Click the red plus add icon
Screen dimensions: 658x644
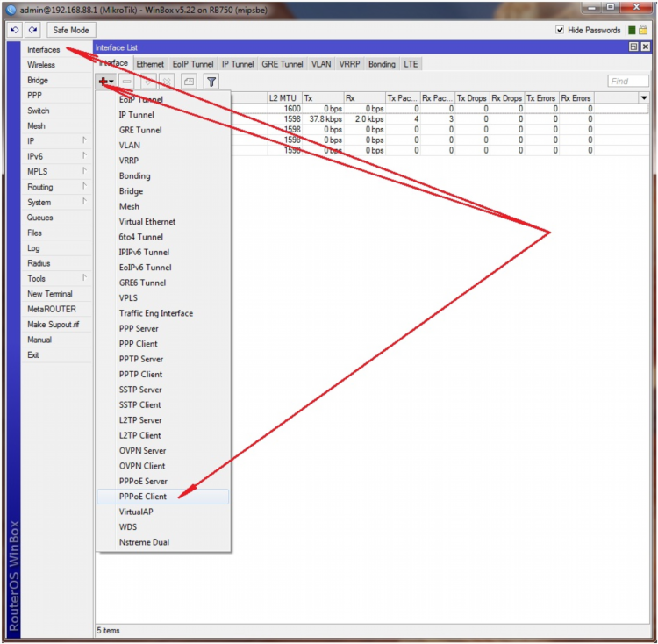click(x=104, y=82)
